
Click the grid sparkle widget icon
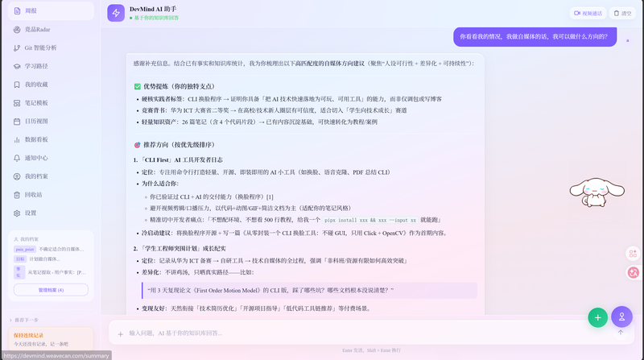coord(633,254)
